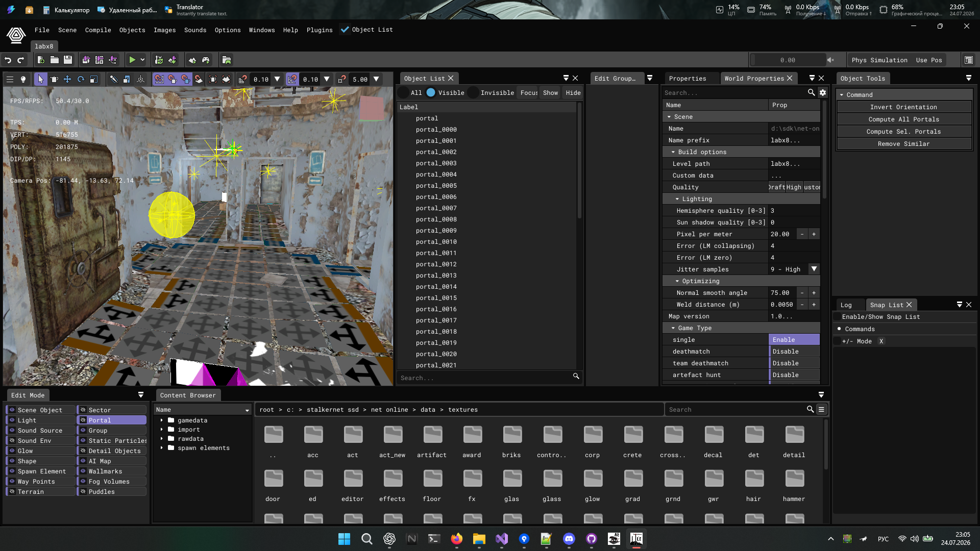The height and width of the screenshot is (551, 980).
Task: Click the Undo arrow in toolbar
Action: pyautogui.click(x=8, y=60)
